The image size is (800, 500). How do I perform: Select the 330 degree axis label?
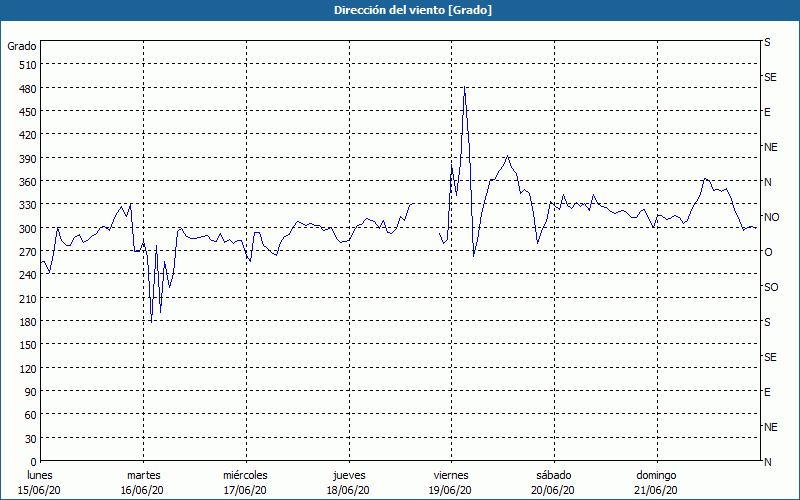(x=28, y=205)
